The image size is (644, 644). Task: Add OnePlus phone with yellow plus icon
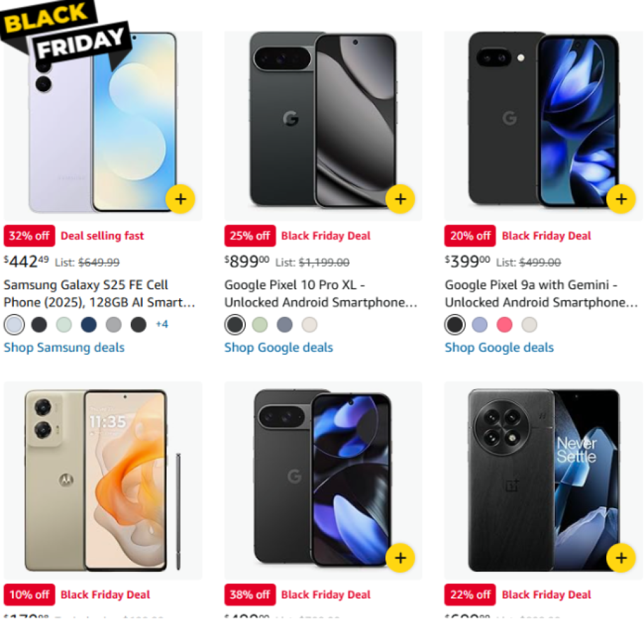pyautogui.click(x=621, y=558)
